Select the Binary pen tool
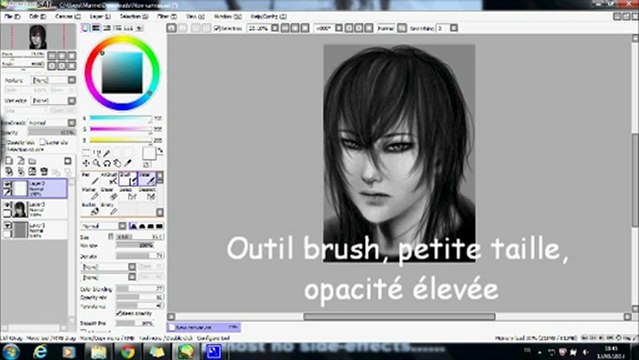The image size is (639, 360). [x=109, y=209]
